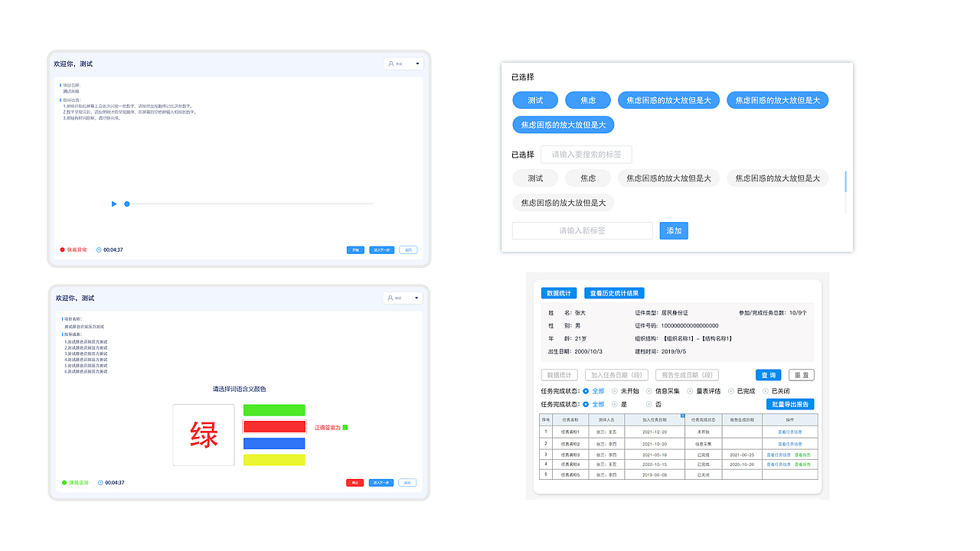Viewport: 980px width, 551px height.
Task: Select the 量表评估 radio option
Action: tap(691, 391)
